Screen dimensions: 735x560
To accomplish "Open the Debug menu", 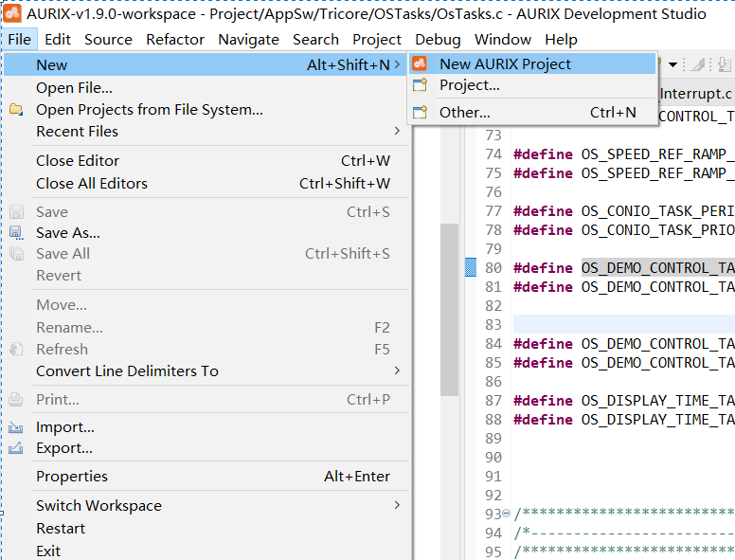I will (438, 40).
